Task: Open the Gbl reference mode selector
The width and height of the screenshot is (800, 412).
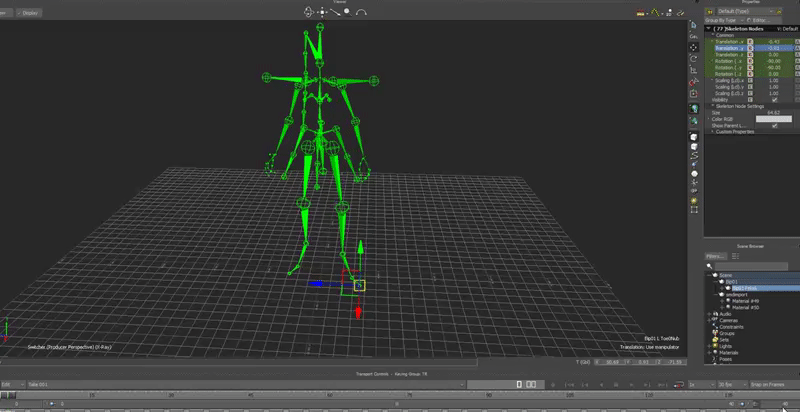Action: click(x=583, y=362)
